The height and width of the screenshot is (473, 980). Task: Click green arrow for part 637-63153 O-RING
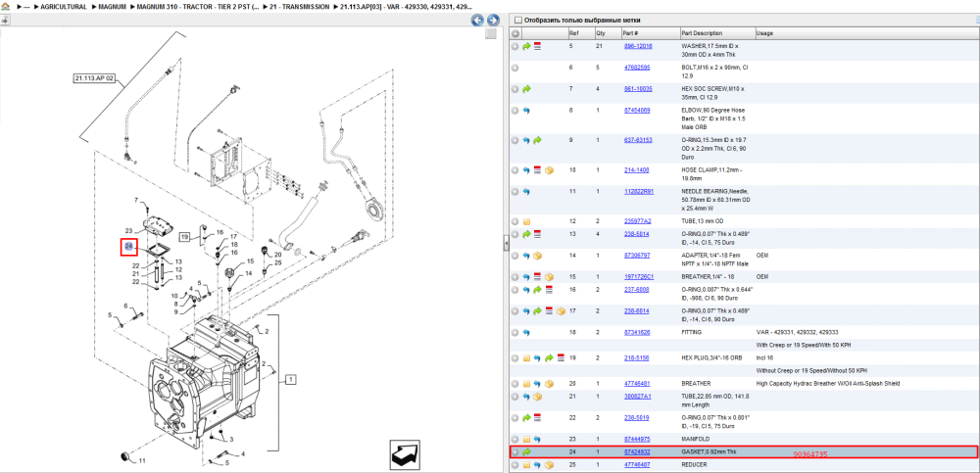click(537, 141)
